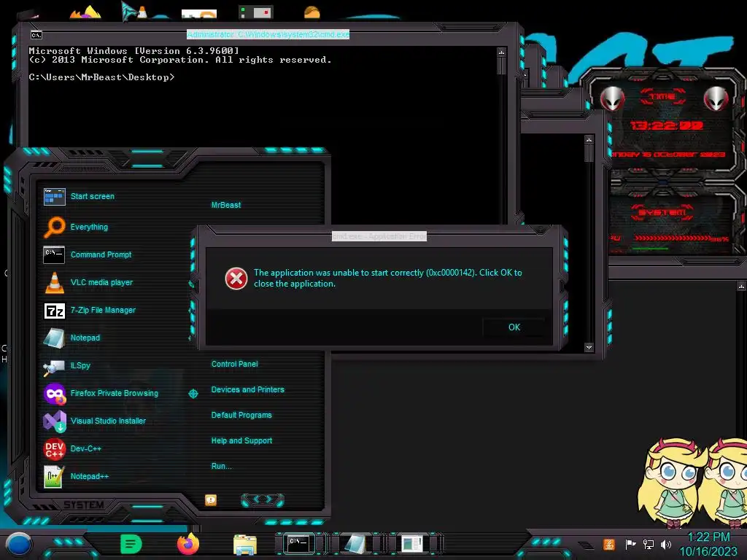The image size is (747, 560).
Task: Open the clock showing 1:22 PM
Action: pos(708,544)
